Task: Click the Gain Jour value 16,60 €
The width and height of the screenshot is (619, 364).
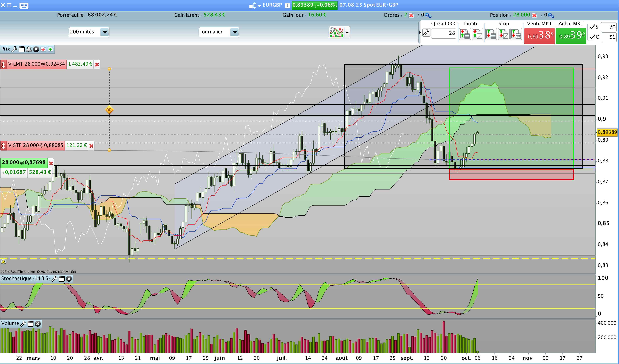Action: (317, 15)
